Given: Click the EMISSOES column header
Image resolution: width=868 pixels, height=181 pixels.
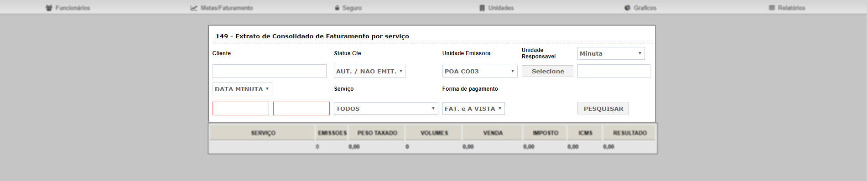Looking at the screenshot, I should click(x=332, y=133).
